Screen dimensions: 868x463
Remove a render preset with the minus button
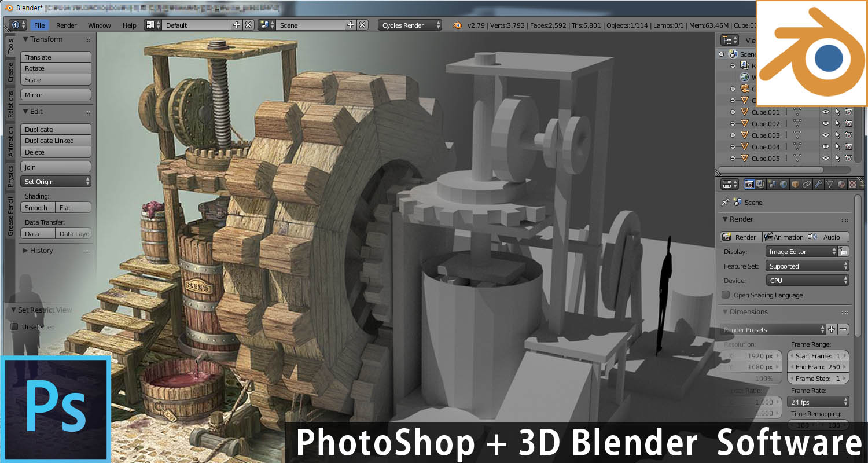[844, 329]
